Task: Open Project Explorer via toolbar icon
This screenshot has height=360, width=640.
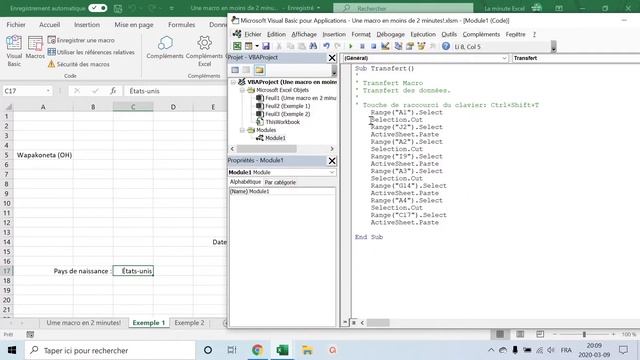Action: click(x=398, y=47)
